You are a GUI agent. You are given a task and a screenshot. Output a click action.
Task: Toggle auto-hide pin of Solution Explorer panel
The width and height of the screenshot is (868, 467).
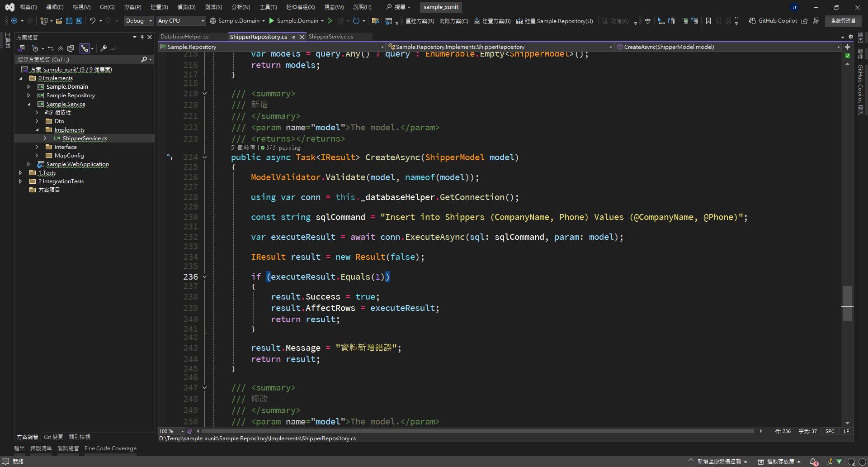click(x=142, y=37)
